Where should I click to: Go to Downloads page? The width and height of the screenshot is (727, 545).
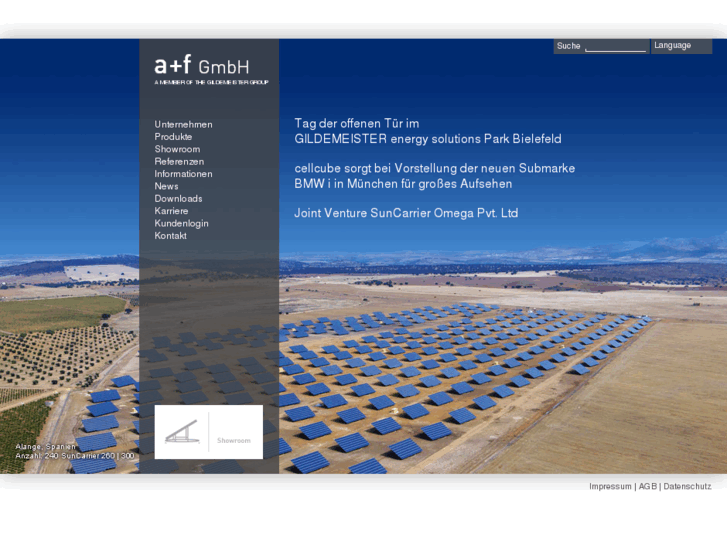(x=178, y=199)
